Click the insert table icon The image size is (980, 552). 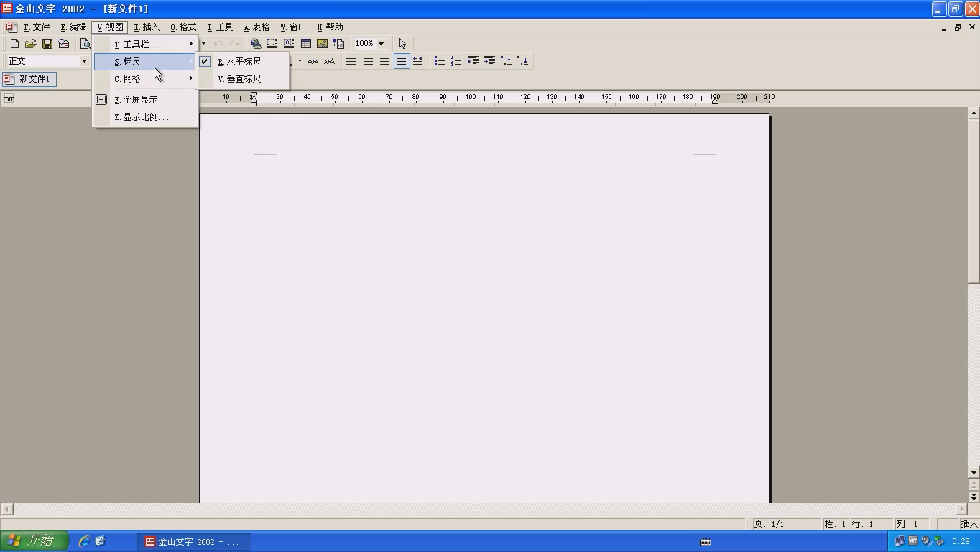pyautogui.click(x=305, y=44)
